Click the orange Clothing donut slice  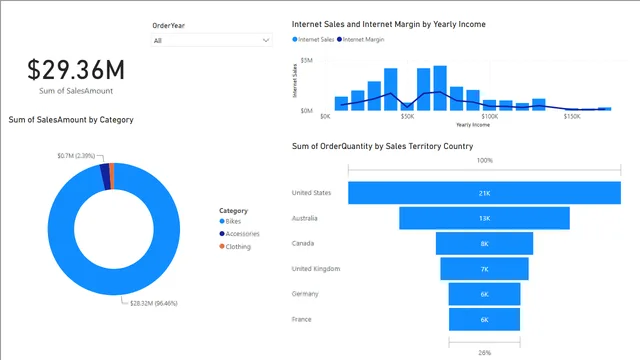click(112, 176)
